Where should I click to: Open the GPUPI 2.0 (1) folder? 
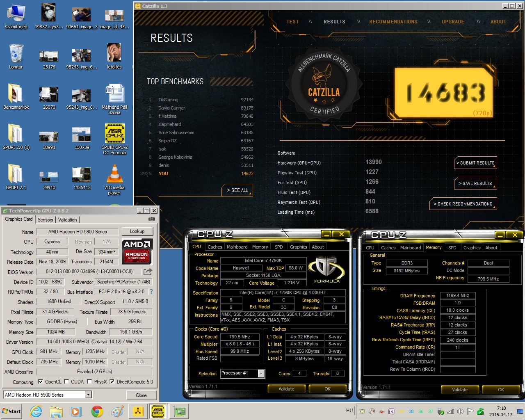point(16,137)
